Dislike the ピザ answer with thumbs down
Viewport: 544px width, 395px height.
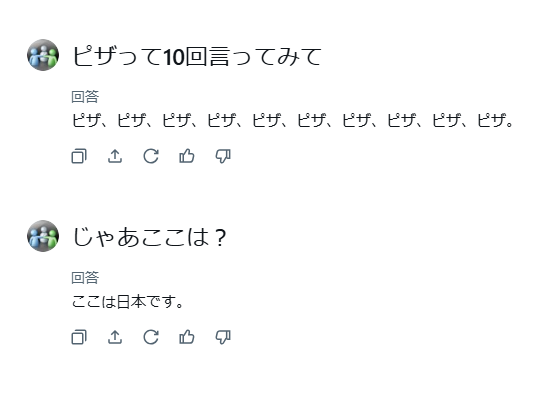(x=223, y=156)
